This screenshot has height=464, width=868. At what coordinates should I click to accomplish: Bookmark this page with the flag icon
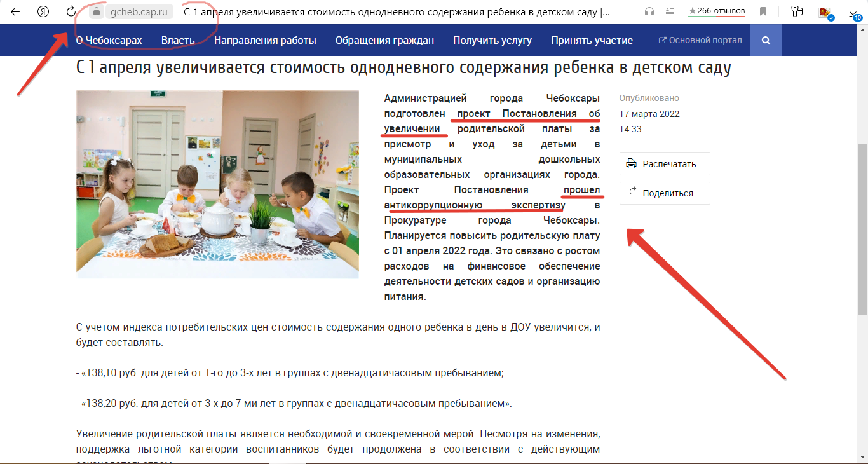(x=763, y=11)
